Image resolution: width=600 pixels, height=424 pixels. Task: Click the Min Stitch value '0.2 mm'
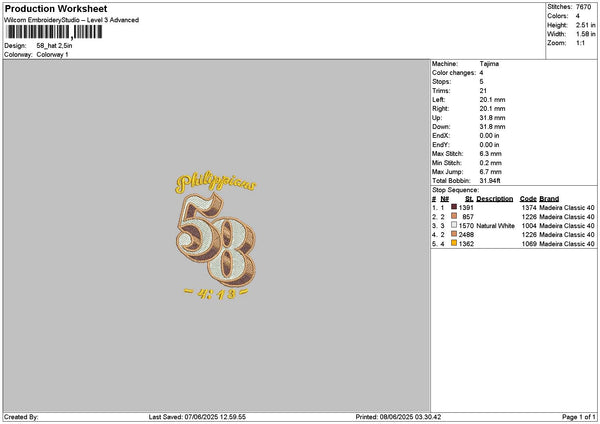tap(491, 163)
